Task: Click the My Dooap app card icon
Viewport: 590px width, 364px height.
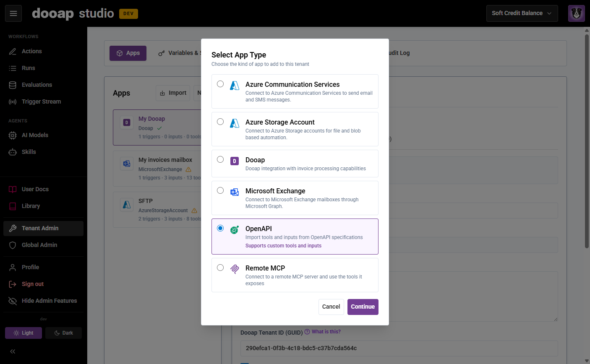Action: pos(127,122)
